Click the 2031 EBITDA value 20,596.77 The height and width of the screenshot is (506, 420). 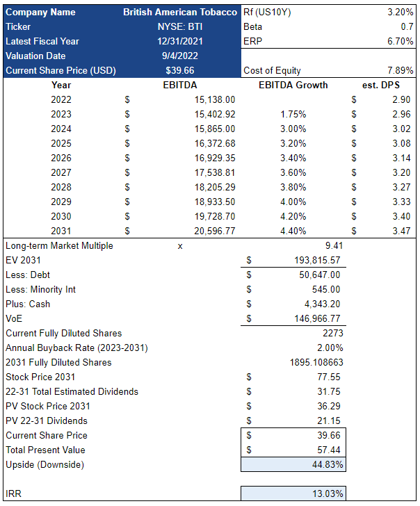[215, 231]
